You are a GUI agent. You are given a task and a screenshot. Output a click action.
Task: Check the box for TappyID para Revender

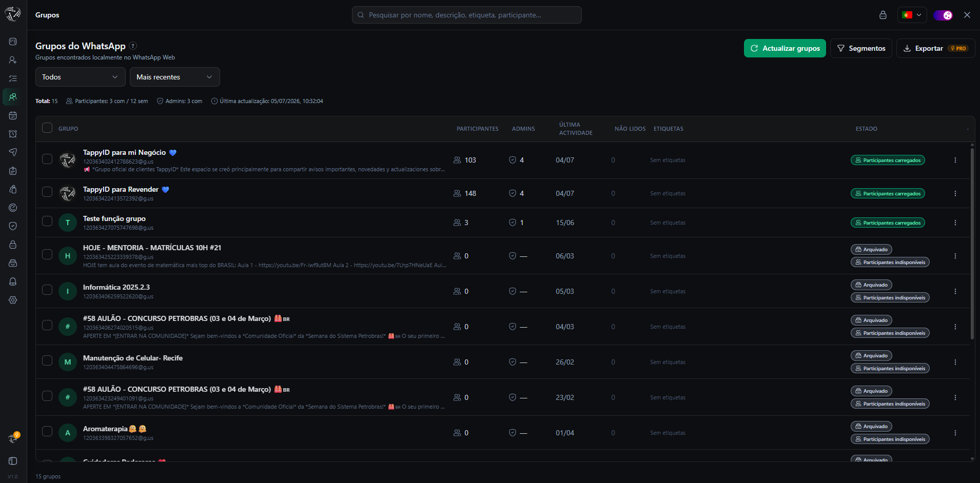point(47,192)
